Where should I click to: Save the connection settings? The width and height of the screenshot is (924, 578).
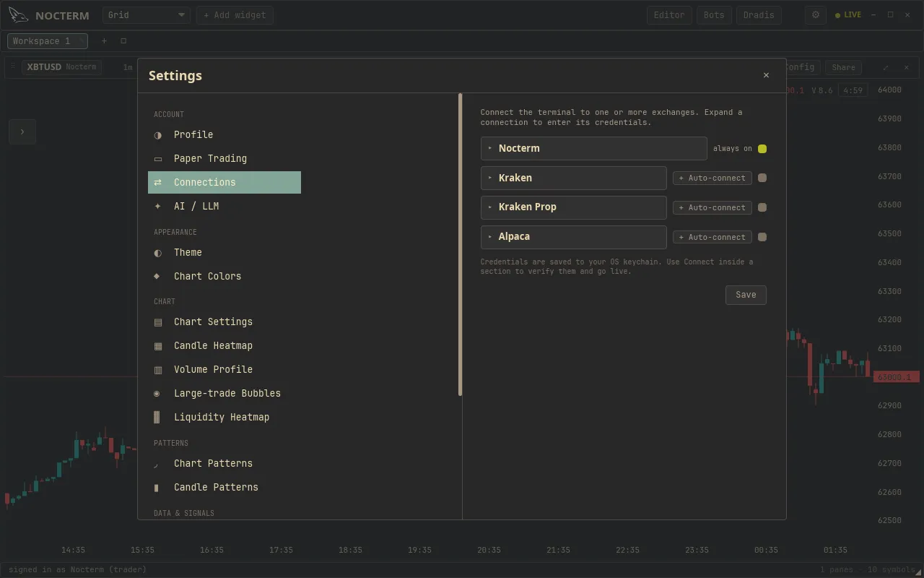[x=746, y=295]
